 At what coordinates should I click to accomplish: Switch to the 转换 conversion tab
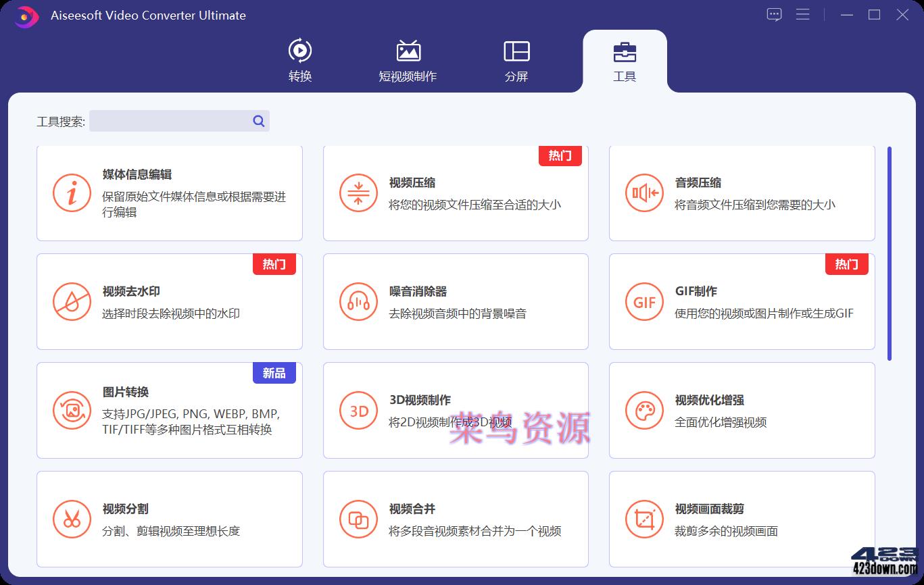pyautogui.click(x=300, y=59)
